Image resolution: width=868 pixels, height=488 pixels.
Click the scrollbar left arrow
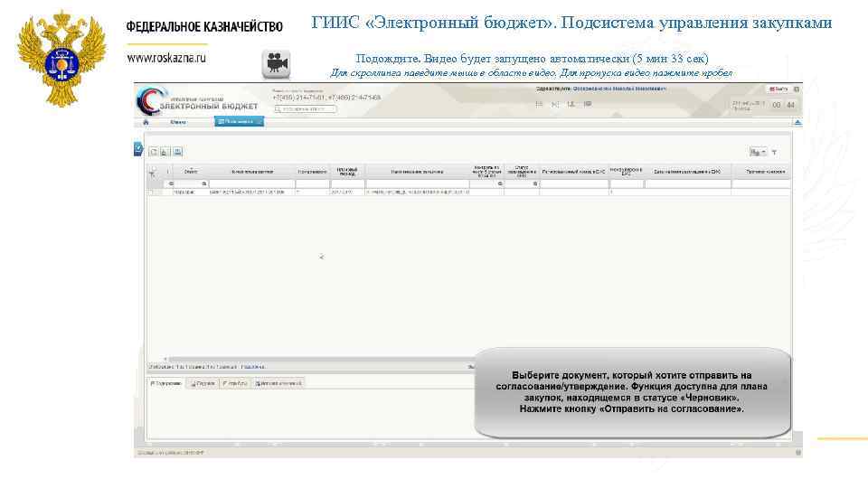click(165, 359)
